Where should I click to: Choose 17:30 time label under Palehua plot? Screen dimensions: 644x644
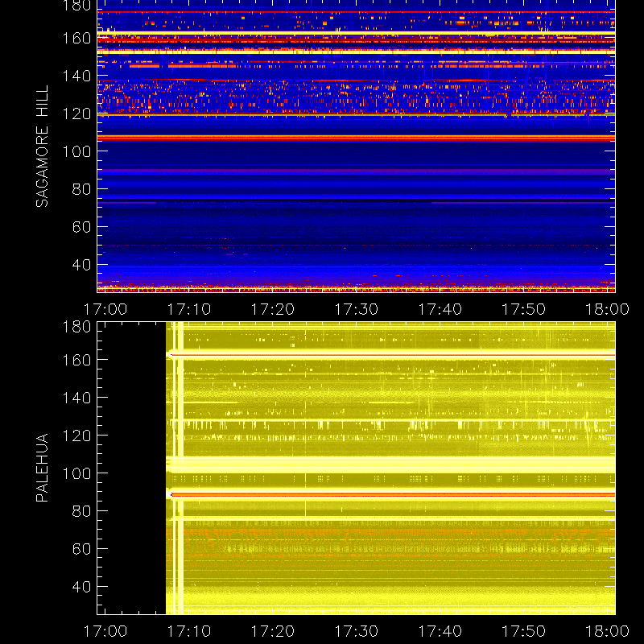(357, 631)
